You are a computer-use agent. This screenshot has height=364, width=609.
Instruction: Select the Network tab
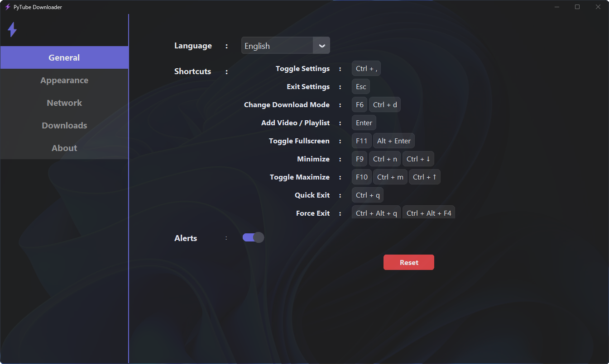pos(64,103)
